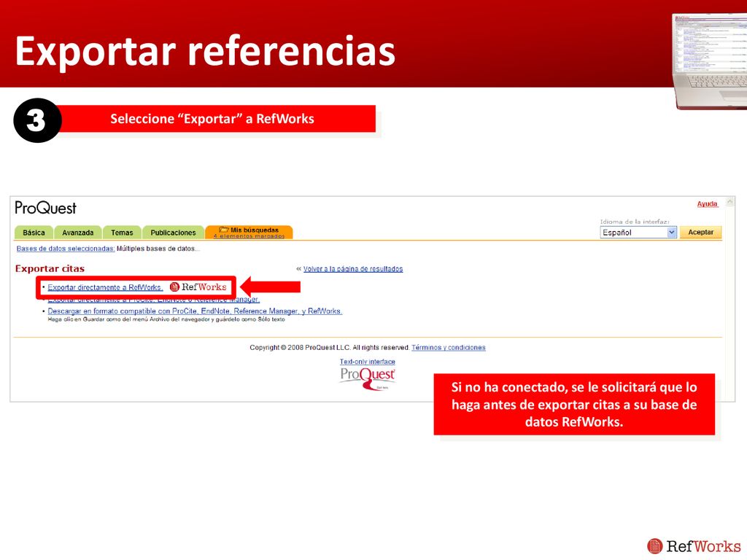
Task: Open the Temas tab
Action: tap(122, 233)
